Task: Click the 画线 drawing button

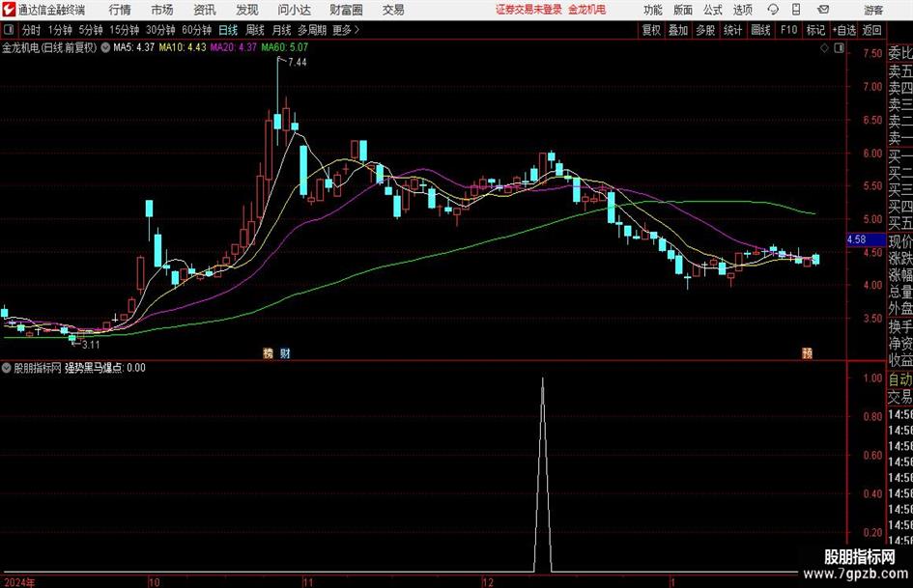Action: pyautogui.click(x=760, y=30)
